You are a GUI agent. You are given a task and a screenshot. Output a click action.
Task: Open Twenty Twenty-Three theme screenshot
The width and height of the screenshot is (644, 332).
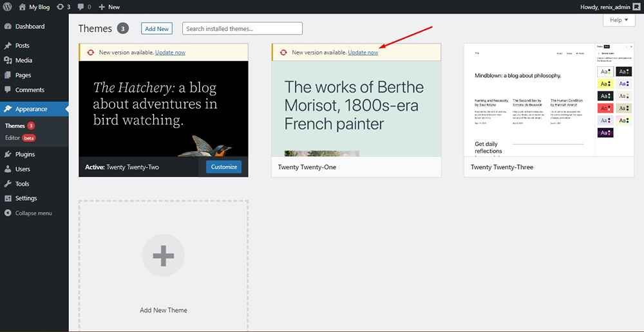(x=549, y=100)
